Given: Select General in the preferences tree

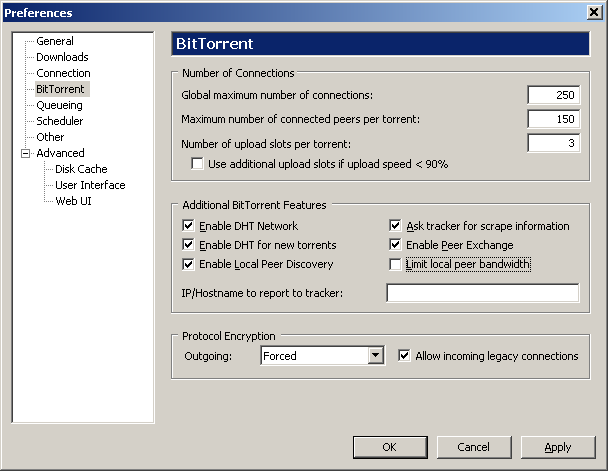Looking at the screenshot, I should coord(54,41).
